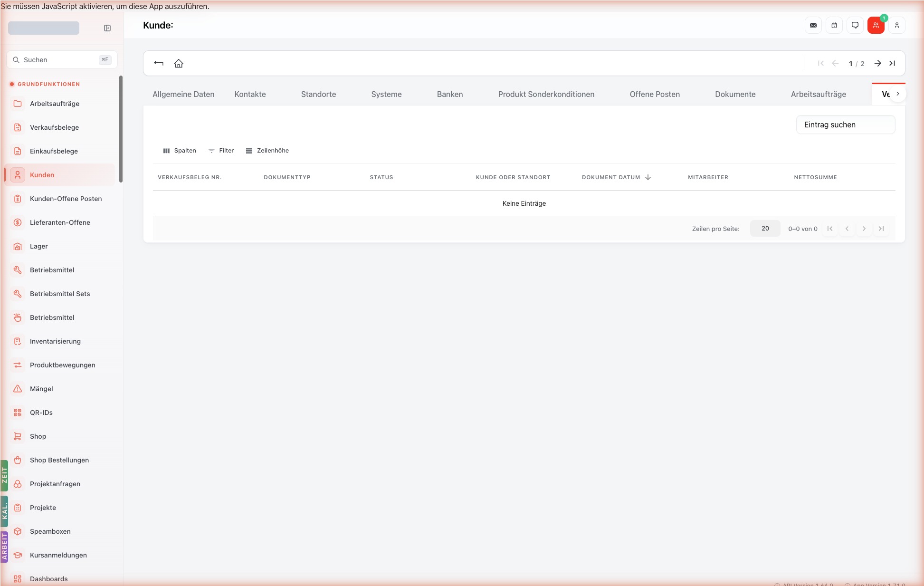Image resolution: width=924 pixels, height=586 pixels.
Task: Open Shop in the sidebar
Action: click(60, 436)
